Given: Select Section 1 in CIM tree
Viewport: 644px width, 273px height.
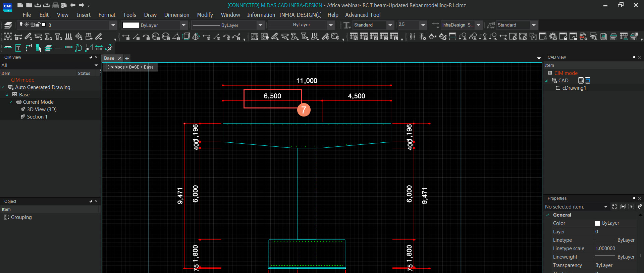Looking at the screenshot, I should (x=37, y=117).
